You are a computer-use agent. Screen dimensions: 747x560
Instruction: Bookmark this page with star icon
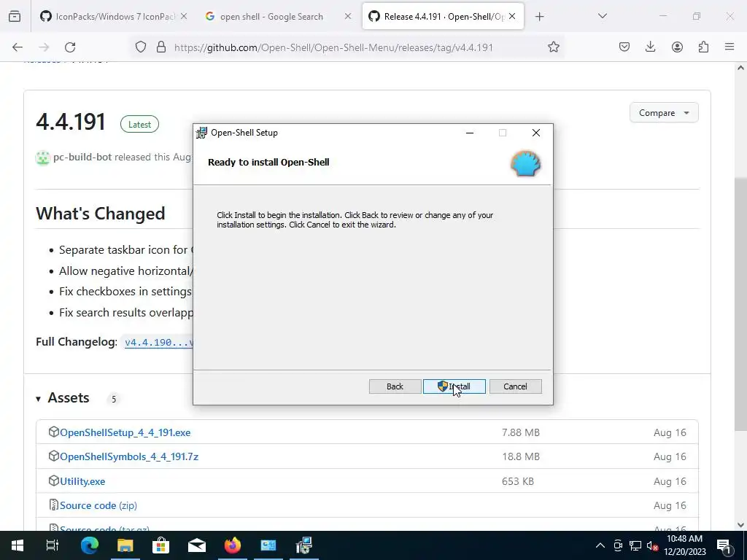553,47
